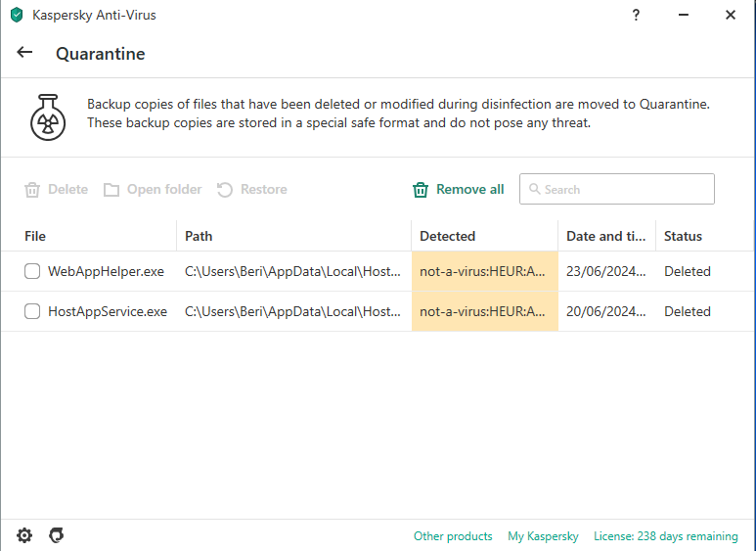Sort by the Path column header
Viewport: 756px width, 551px height.
(199, 236)
